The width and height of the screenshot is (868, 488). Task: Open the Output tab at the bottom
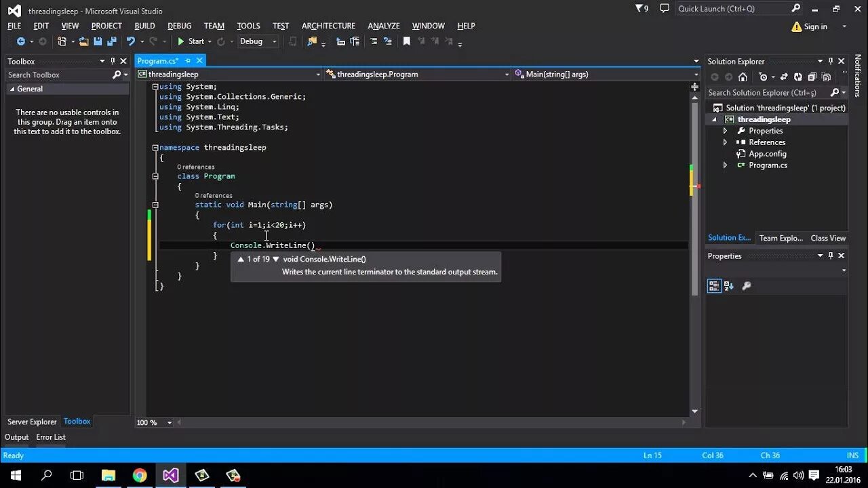17,437
